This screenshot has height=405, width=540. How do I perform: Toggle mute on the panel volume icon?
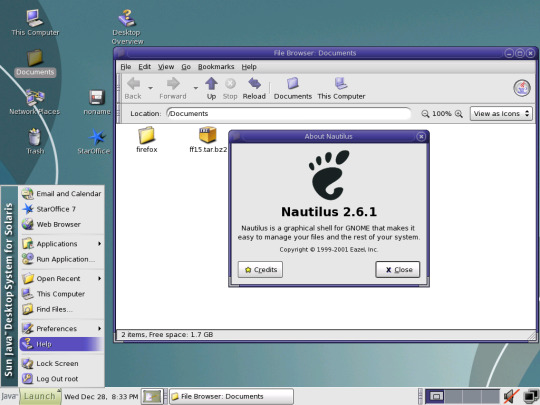[511, 396]
